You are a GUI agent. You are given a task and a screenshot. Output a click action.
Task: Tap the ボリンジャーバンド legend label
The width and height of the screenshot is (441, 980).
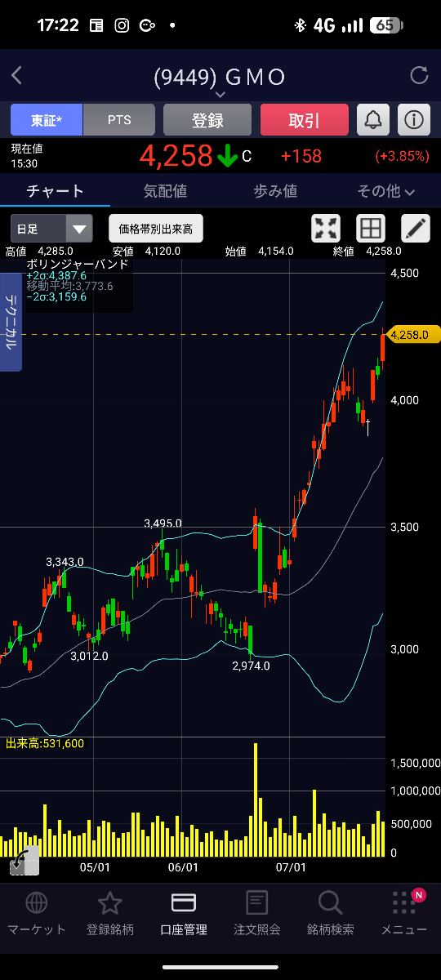point(78,264)
